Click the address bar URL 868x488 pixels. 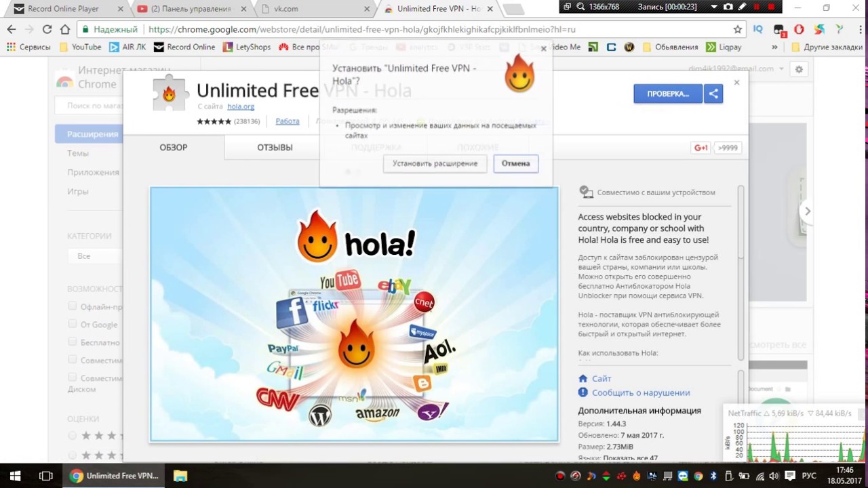[362, 30]
